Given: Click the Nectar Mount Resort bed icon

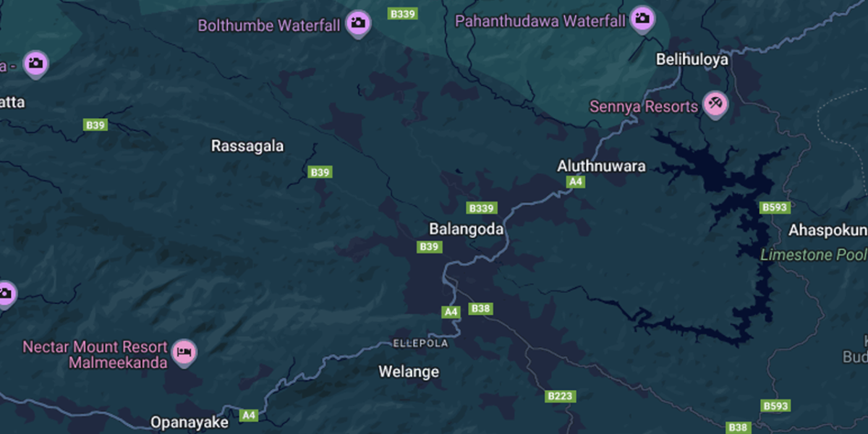Looking at the screenshot, I should click(x=184, y=353).
